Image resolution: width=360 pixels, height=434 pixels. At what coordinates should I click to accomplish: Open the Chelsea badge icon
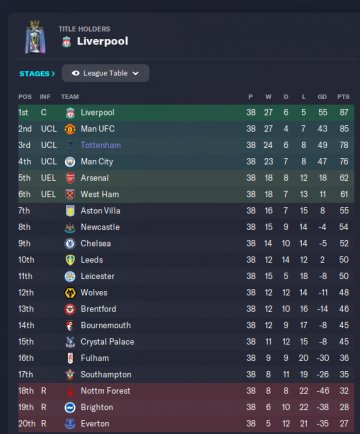coord(70,244)
